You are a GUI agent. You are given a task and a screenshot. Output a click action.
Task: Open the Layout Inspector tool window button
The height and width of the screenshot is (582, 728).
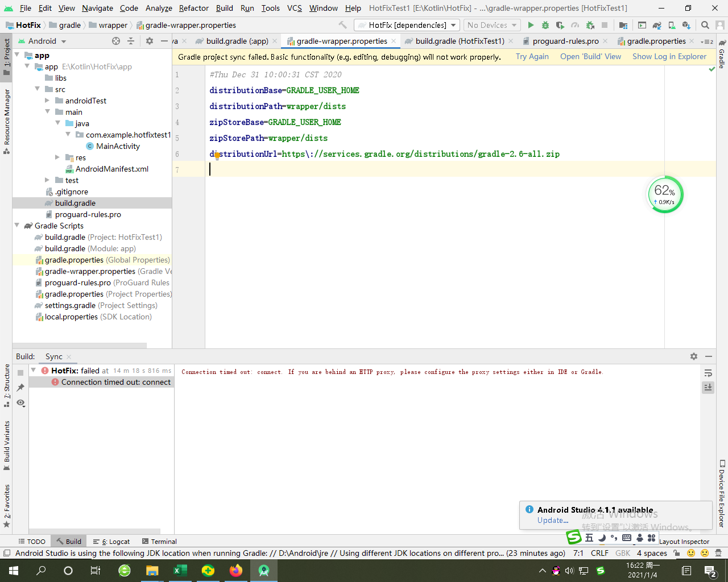pos(684,542)
